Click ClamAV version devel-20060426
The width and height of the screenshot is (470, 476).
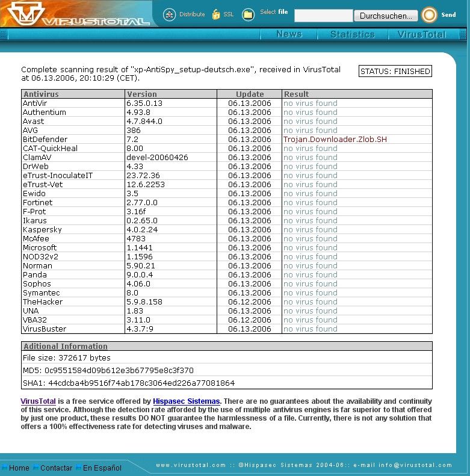157,158
